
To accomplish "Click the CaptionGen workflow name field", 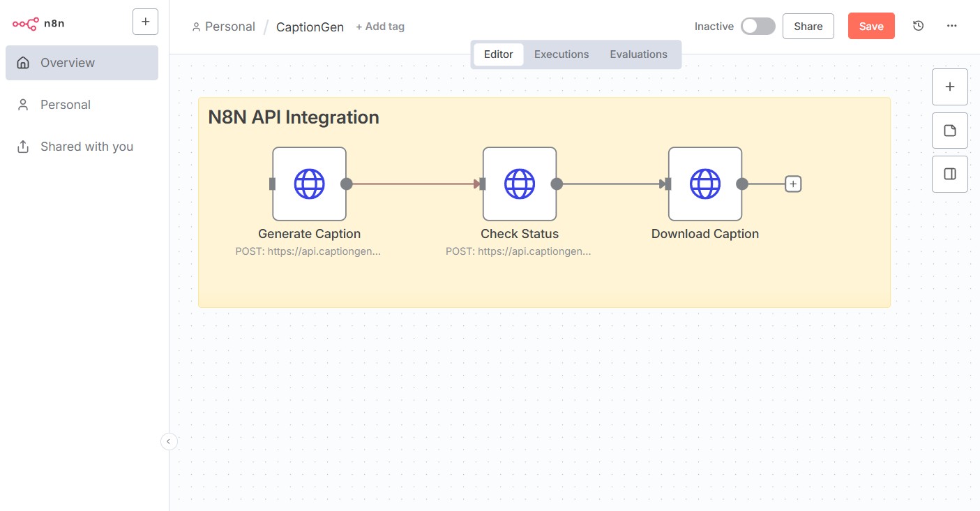I will pos(310,27).
